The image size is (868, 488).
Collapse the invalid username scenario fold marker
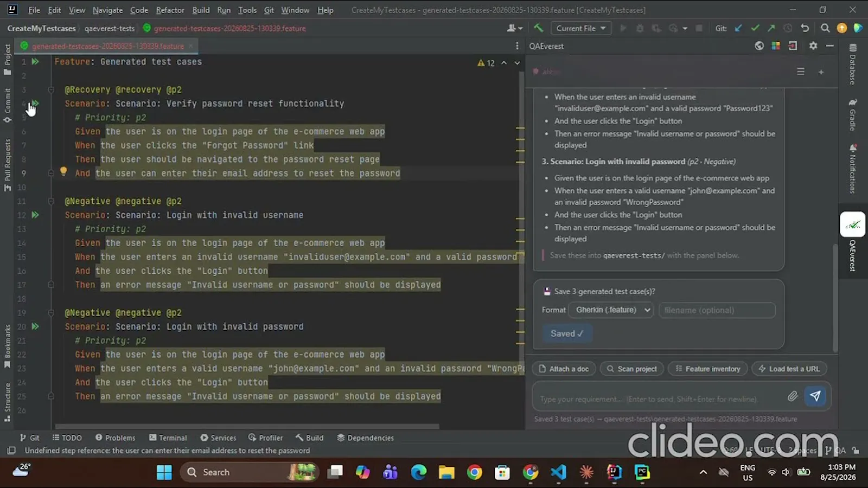pyautogui.click(x=51, y=202)
